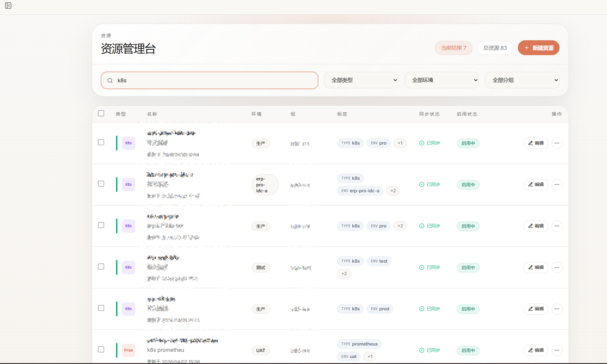Click the 新建资源 button
Viewport: 607px width, 364px height.
(538, 48)
